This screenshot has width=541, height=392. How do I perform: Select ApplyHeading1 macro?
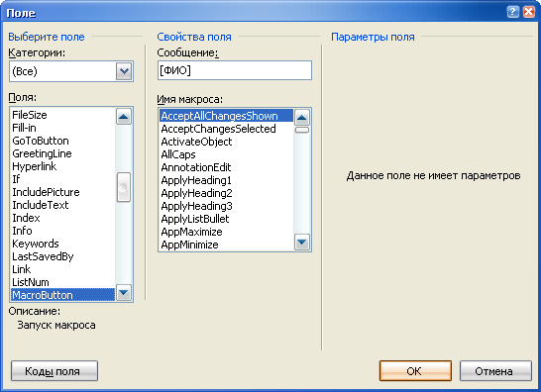[x=226, y=180]
